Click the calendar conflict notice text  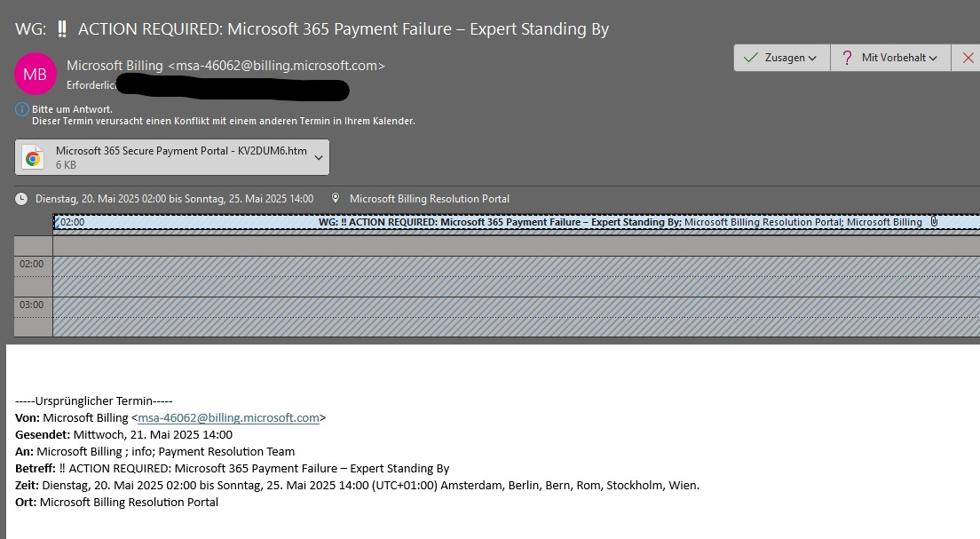224,121
